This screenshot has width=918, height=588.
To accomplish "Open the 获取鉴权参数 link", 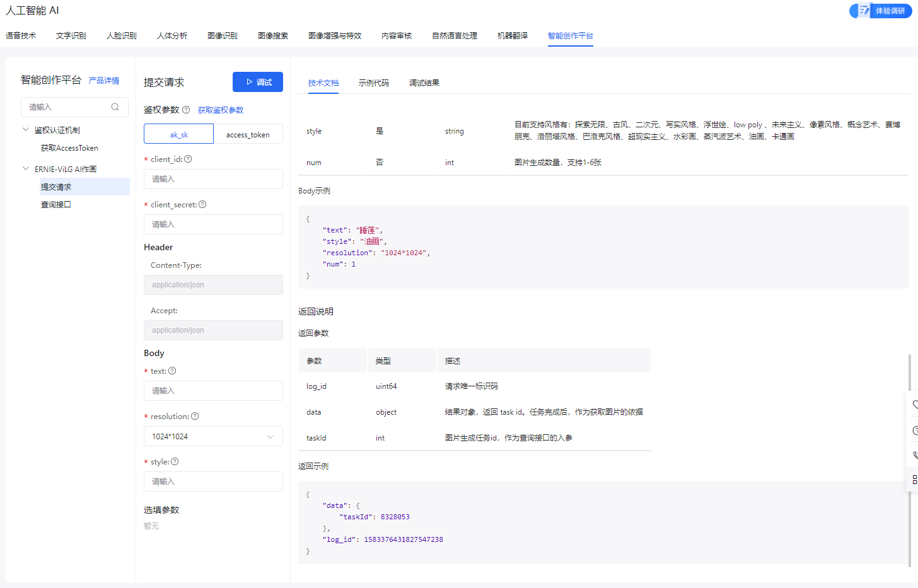I will pyautogui.click(x=221, y=110).
